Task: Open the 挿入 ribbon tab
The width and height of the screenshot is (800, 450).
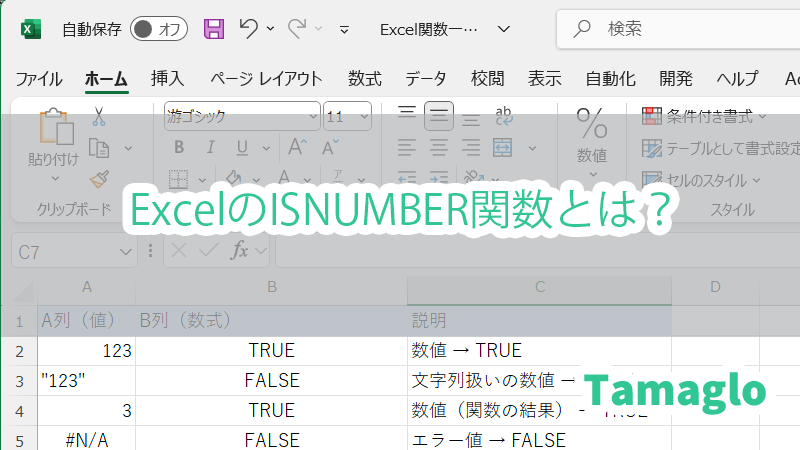Action: (167, 79)
